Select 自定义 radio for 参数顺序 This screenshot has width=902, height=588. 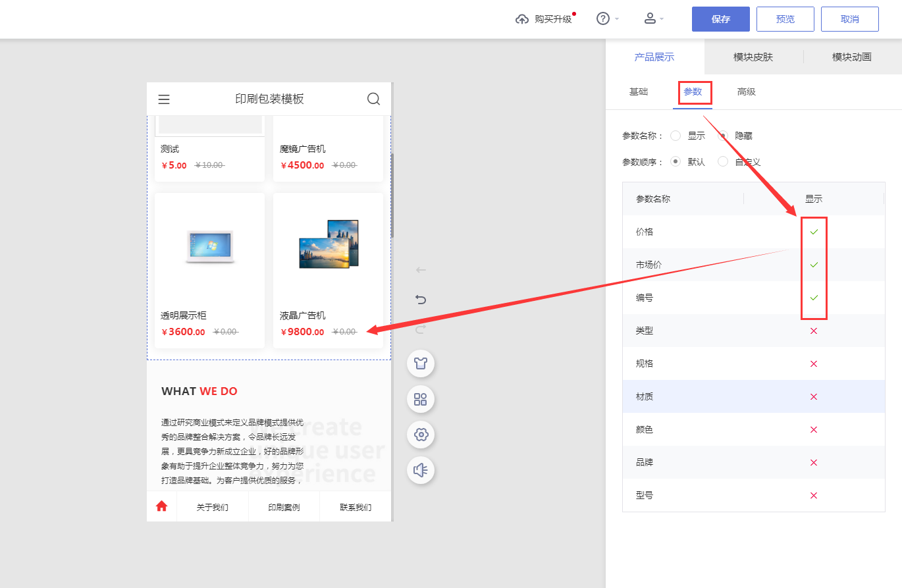pos(723,161)
